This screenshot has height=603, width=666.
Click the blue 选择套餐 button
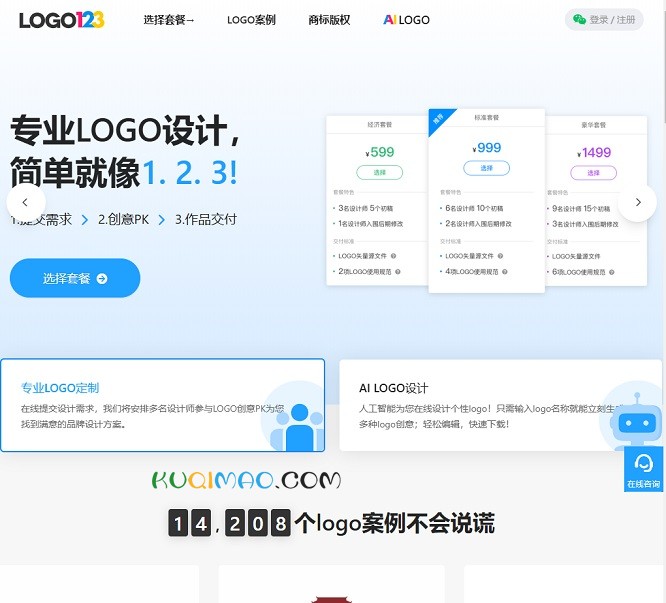click(x=75, y=278)
